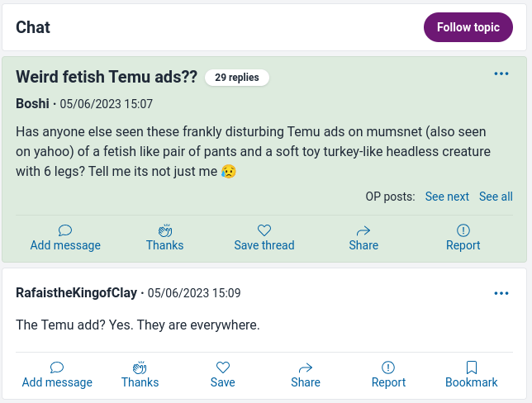Save the reply using heart icon
532x403 pixels.
click(222, 367)
